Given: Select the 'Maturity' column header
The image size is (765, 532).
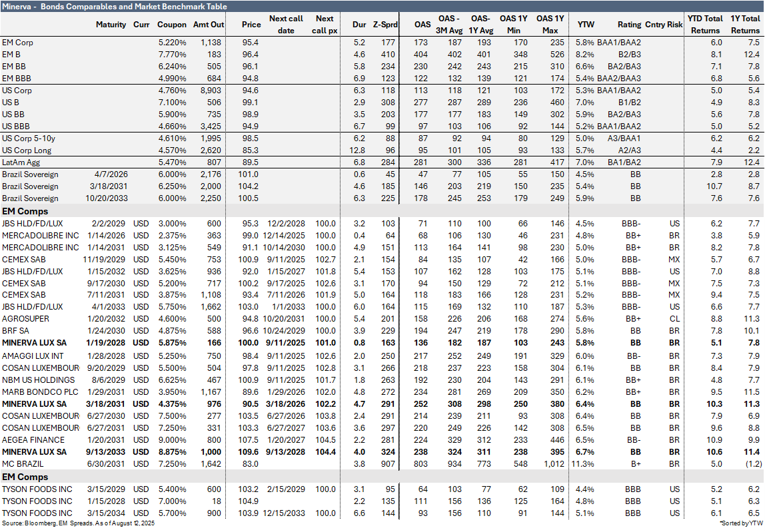Looking at the screenshot, I should point(111,25).
